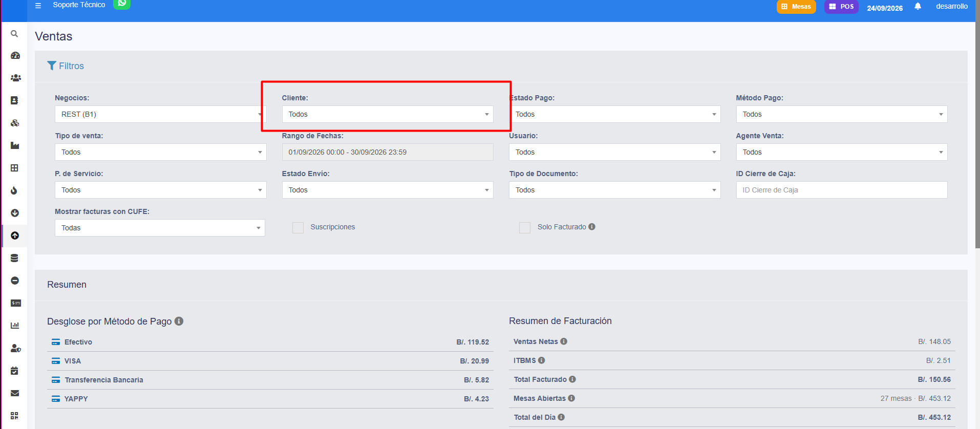The height and width of the screenshot is (429, 980).
Task: Open the Cliente dropdown
Action: point(388,114)
